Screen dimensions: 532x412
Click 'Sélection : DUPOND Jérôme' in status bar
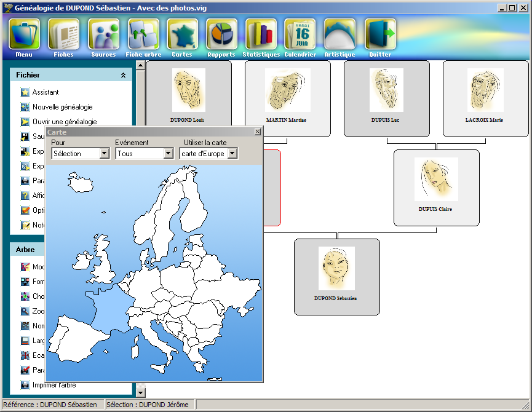(148, 405)
